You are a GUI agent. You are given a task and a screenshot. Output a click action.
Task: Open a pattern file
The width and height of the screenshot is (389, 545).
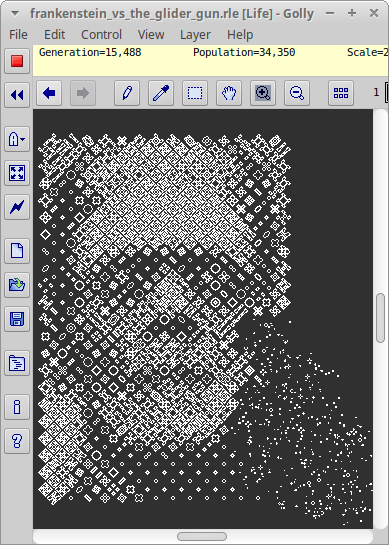17,285
